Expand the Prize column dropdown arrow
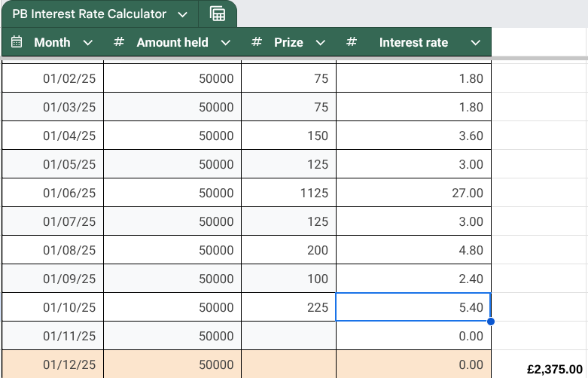 click(x=320, y=43)
